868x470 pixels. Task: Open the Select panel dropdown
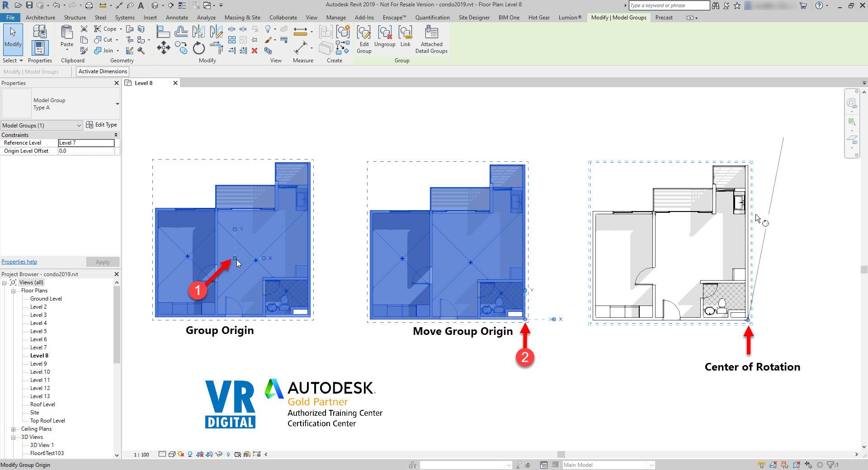pyautogui.click(x=13, y=61)
